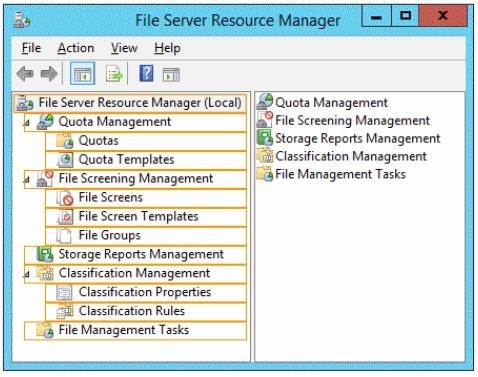
Task: Open the Help menu
Action: 167,49
